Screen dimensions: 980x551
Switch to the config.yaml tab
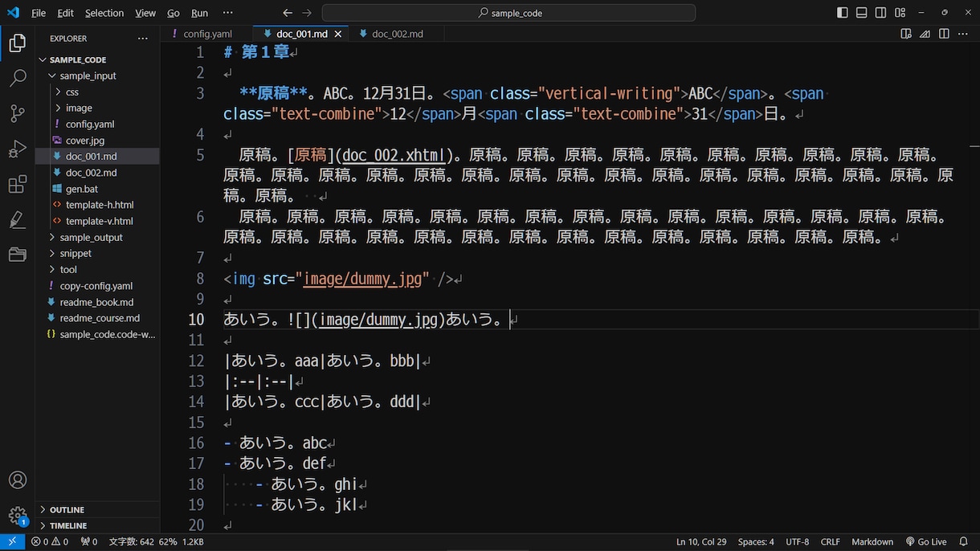coord(206,34)
